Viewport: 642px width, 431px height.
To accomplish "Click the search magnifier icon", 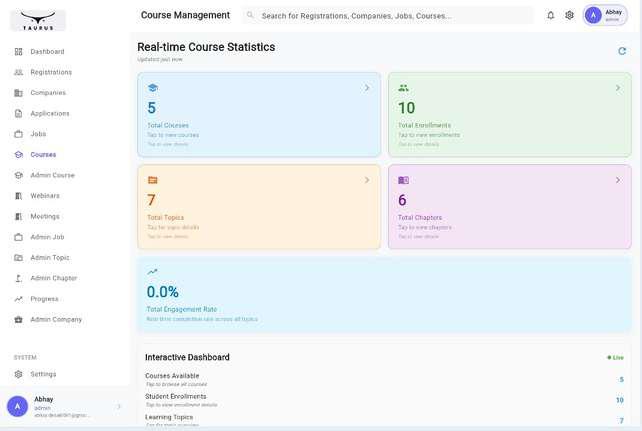I will pos(250,16).
